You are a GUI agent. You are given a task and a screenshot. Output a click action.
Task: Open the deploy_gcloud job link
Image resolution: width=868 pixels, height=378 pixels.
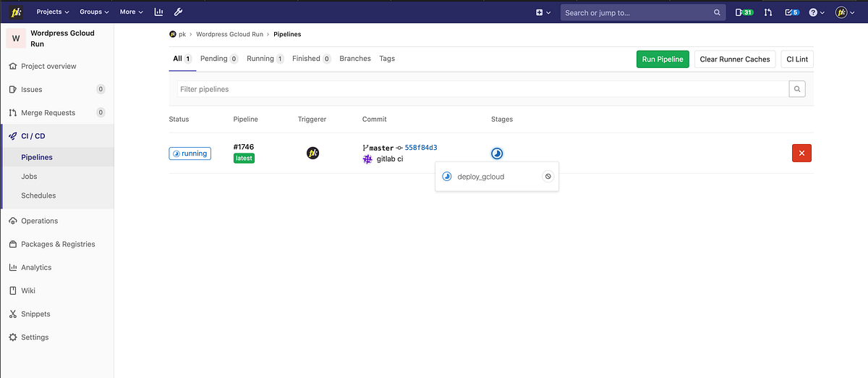coord(481,176)
